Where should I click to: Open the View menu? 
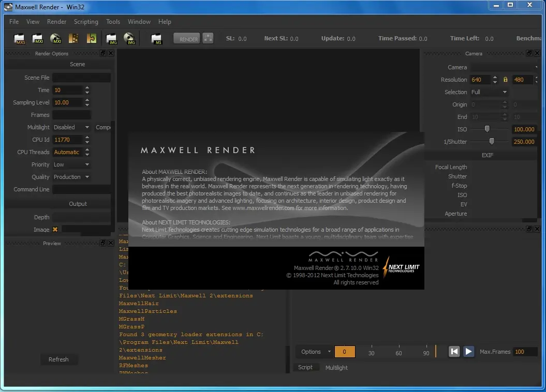click(x=33, y=22)
